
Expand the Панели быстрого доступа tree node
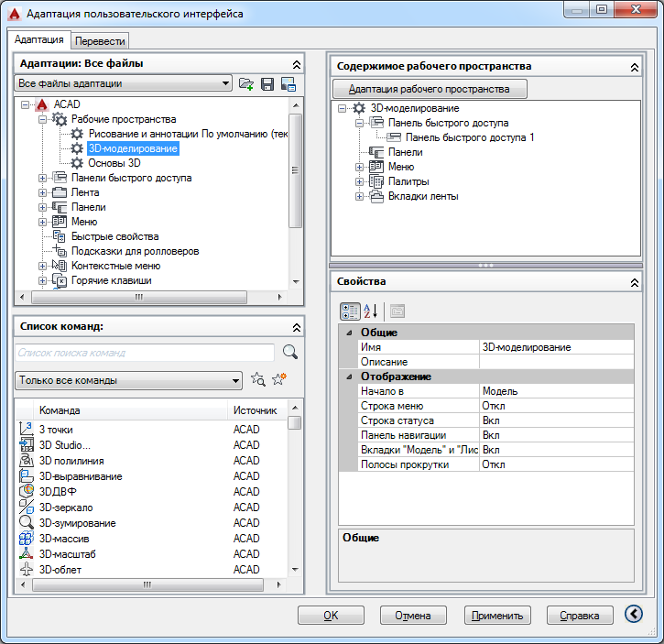[x=42, y=178]
